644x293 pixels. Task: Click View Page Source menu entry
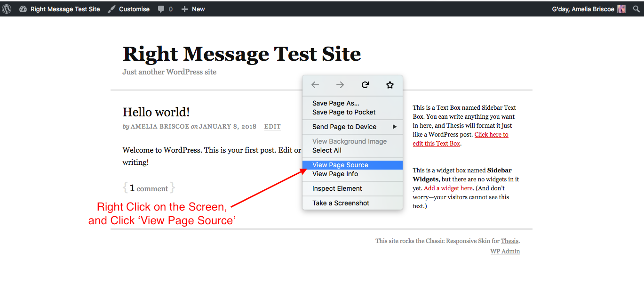point(352,165)
